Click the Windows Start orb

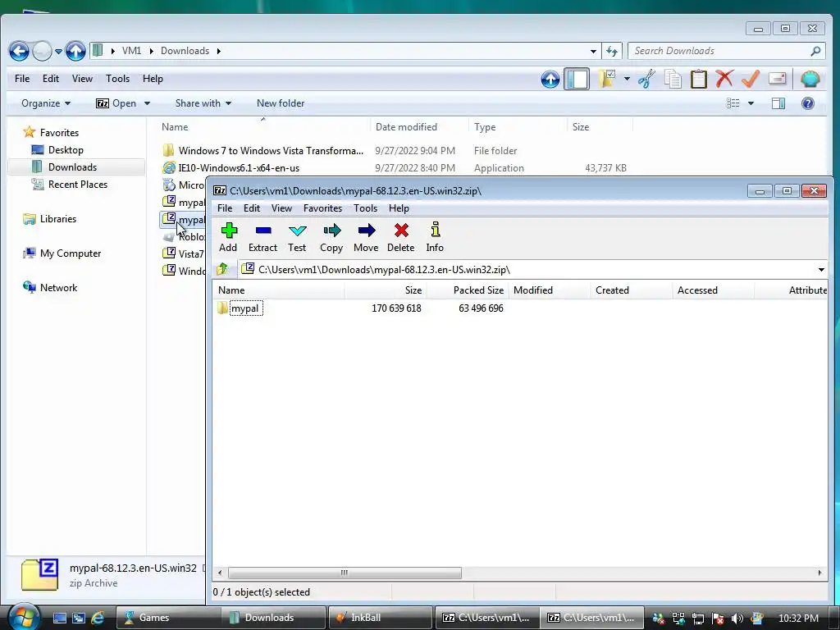click(x=23, y=617)
